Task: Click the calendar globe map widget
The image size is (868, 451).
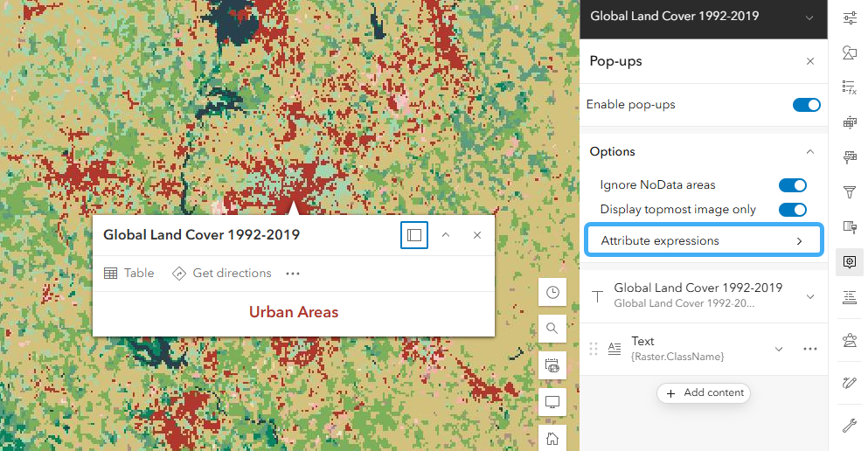Action: click(552, 365)
